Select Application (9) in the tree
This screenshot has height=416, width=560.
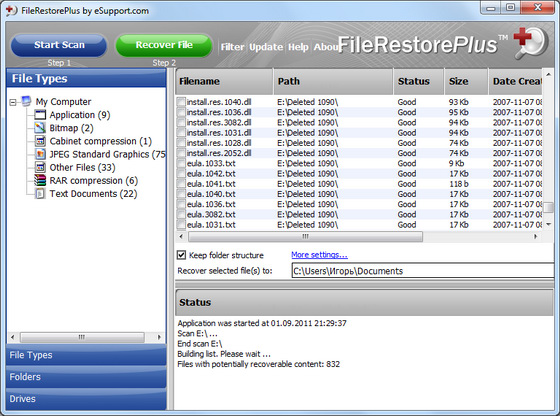point(80,115)
